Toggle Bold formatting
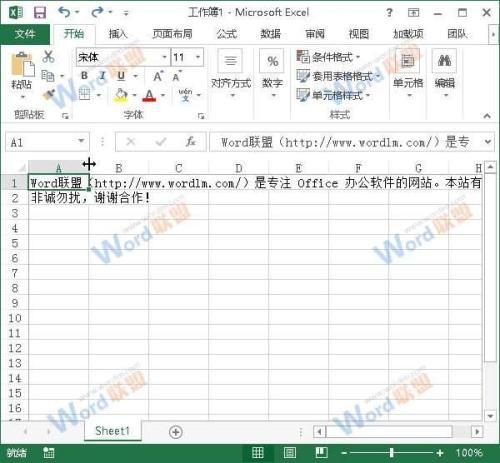 85,76
